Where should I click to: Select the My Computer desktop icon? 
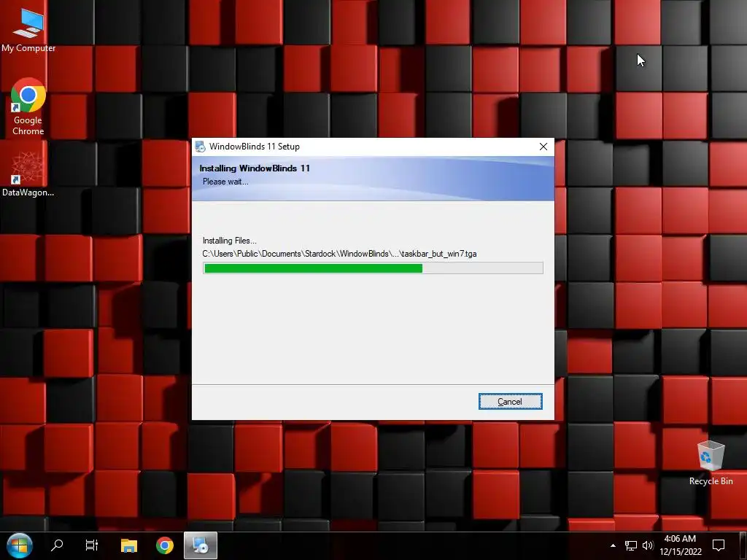(x=28, y=30)
